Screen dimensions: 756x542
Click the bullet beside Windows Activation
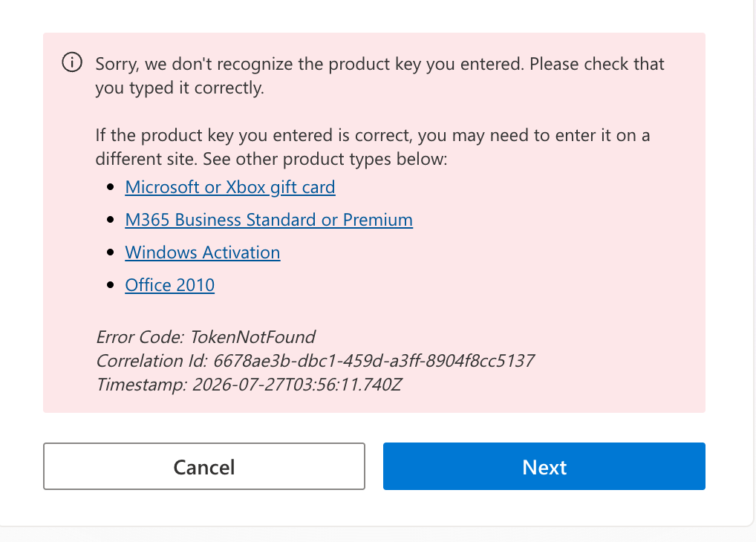(111, 252)
